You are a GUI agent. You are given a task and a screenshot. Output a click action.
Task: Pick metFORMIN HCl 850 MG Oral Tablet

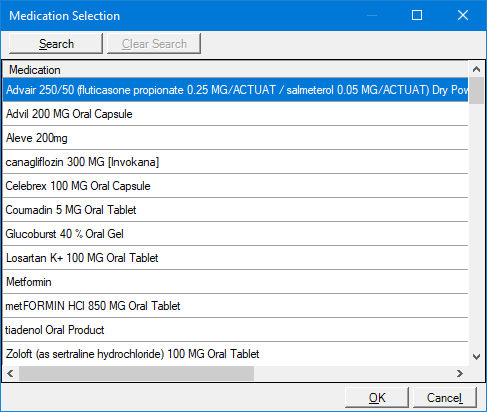pos(235,306)
